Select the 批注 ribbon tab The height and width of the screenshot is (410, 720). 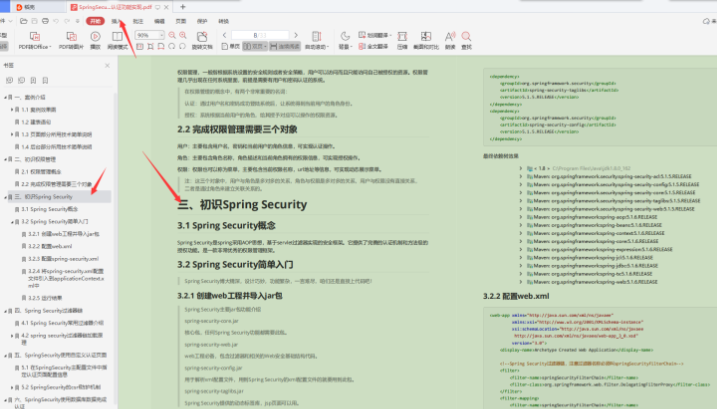click(138, 21)
